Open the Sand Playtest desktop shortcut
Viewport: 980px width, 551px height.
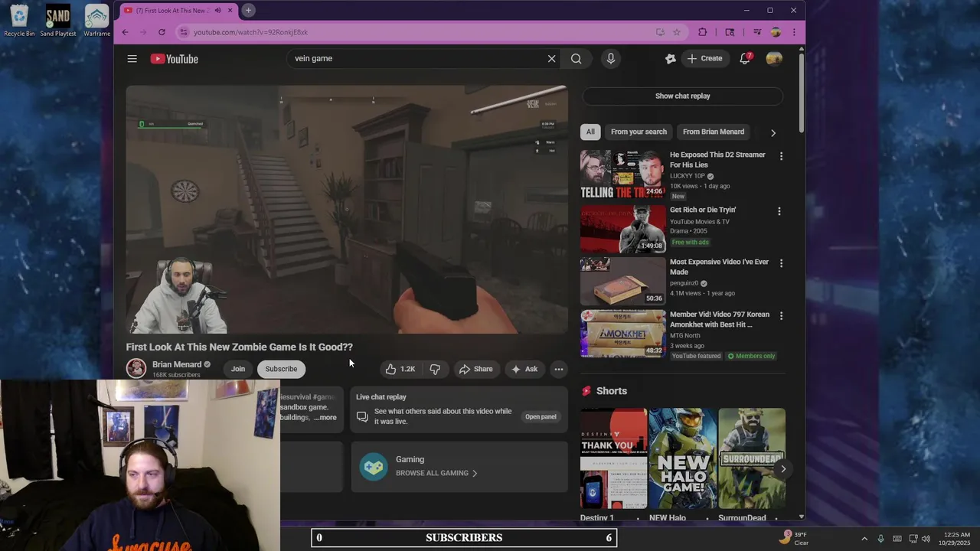[57, 20]
